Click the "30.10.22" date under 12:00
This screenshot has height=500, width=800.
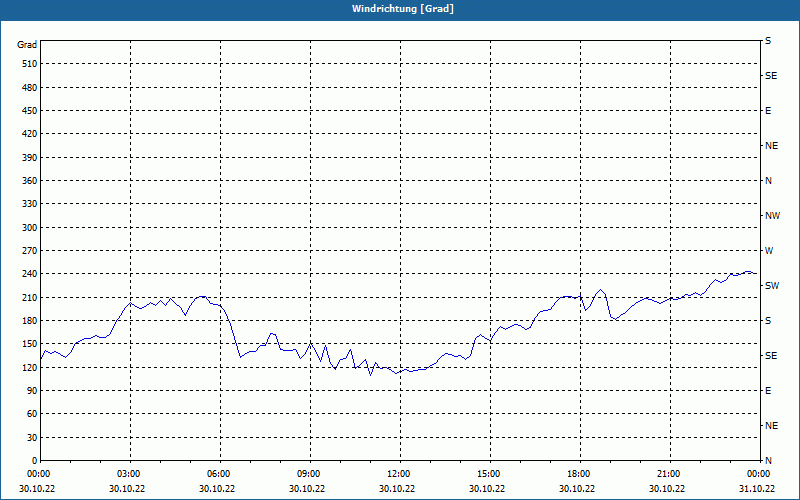coord(397,489)
